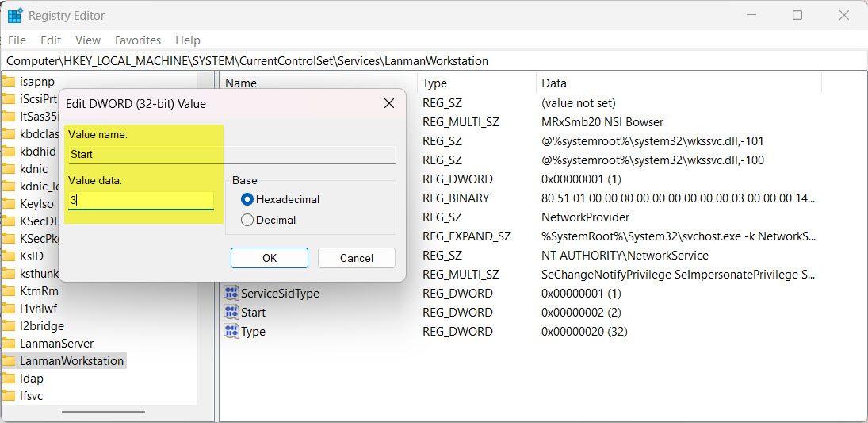868x423 pixels.
Task: Click the isapnp folder icon
Action: 10,81
